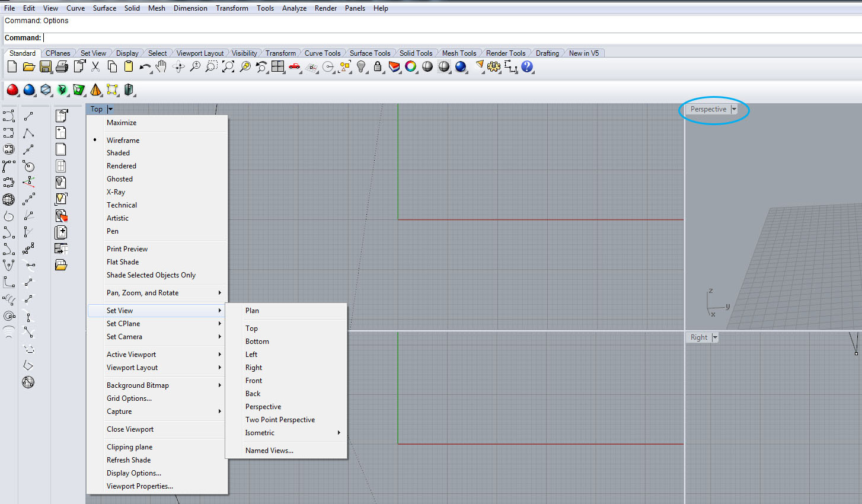Click the Copy icon in toolbar

coord(112,67)
